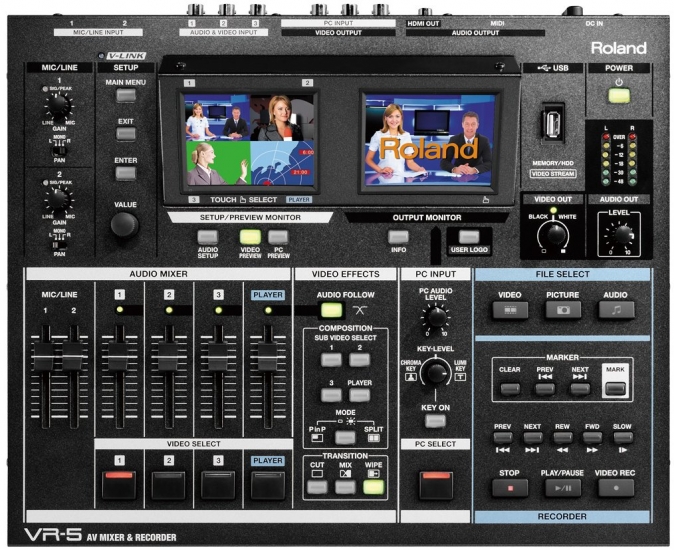Toggle the POWER button

619,95
